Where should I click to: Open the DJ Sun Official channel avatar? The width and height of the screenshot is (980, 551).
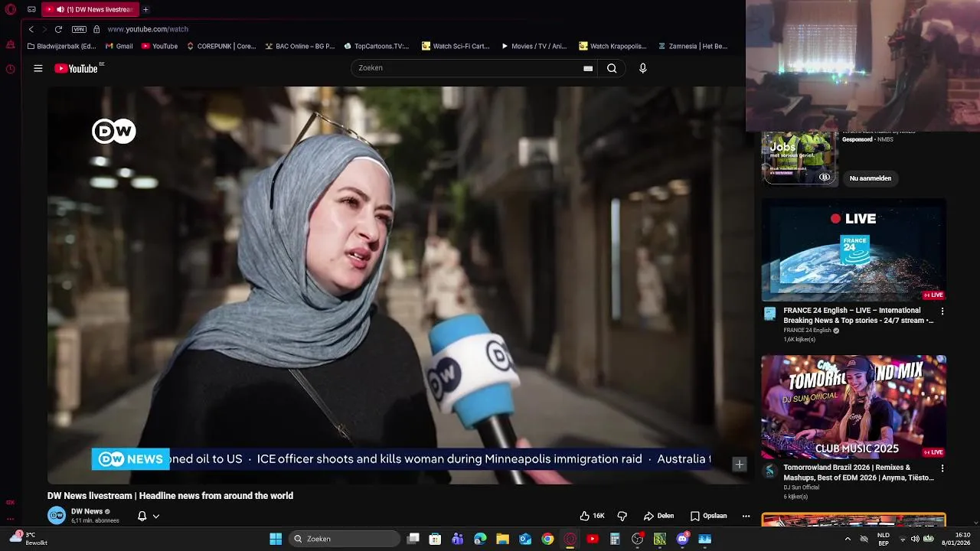pos(770,471)
